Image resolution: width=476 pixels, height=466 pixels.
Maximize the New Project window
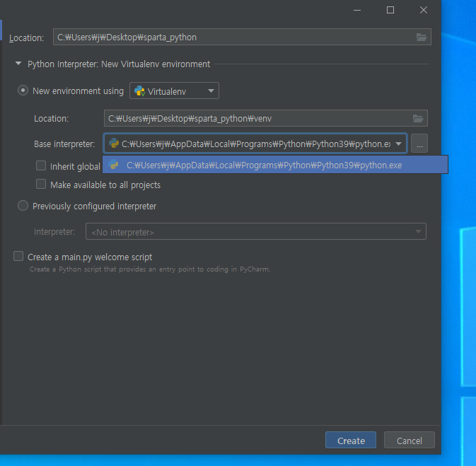click(390, 10)
